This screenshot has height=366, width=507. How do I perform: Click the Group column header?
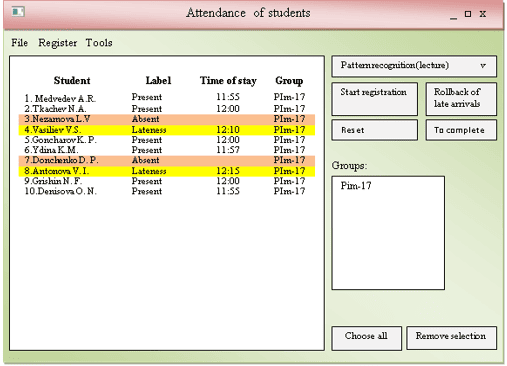click(289, 81)
